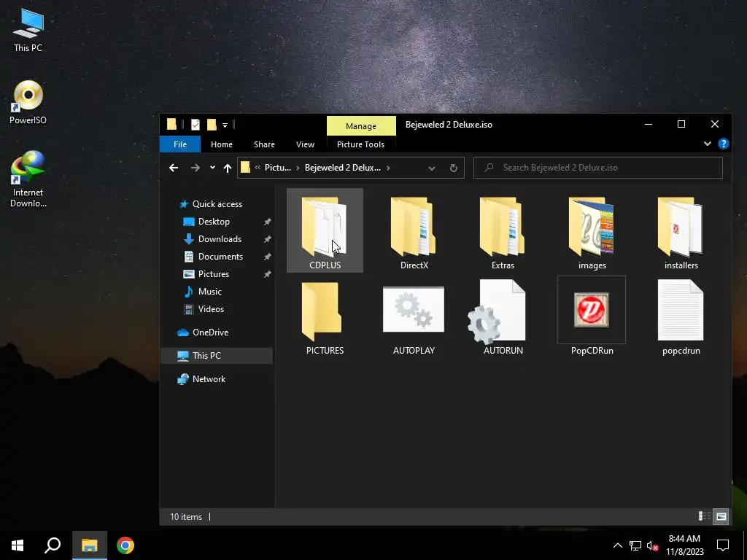Select the Extras folder icon

click(503, 226)
